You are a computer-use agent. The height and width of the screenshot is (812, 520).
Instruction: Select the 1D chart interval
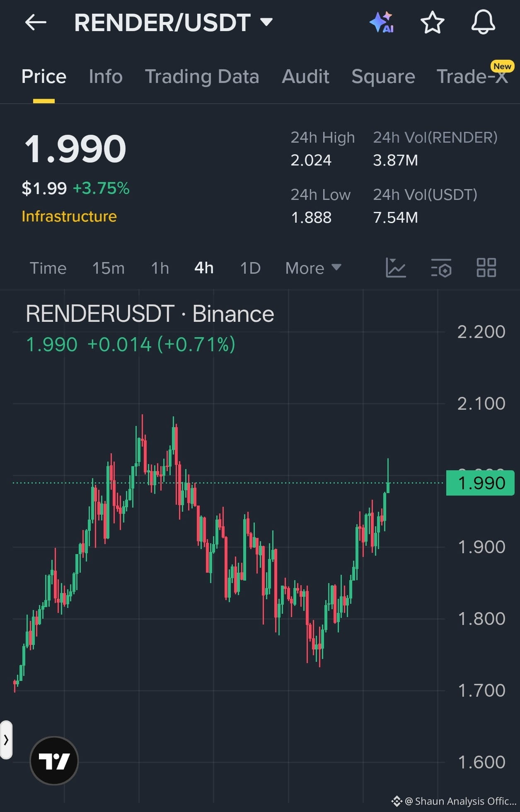[250, 268]
